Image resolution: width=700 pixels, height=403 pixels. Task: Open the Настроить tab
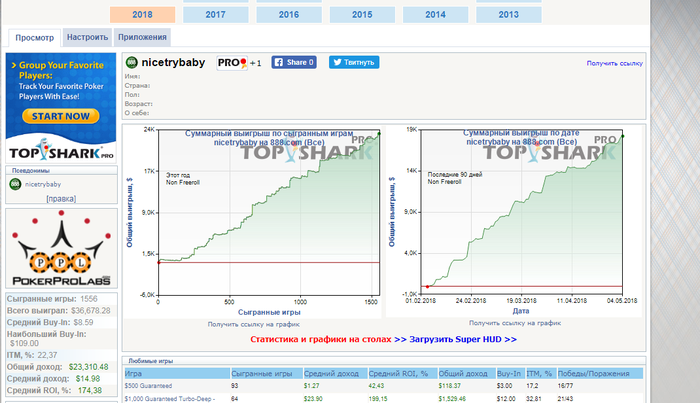coord(88,37)
